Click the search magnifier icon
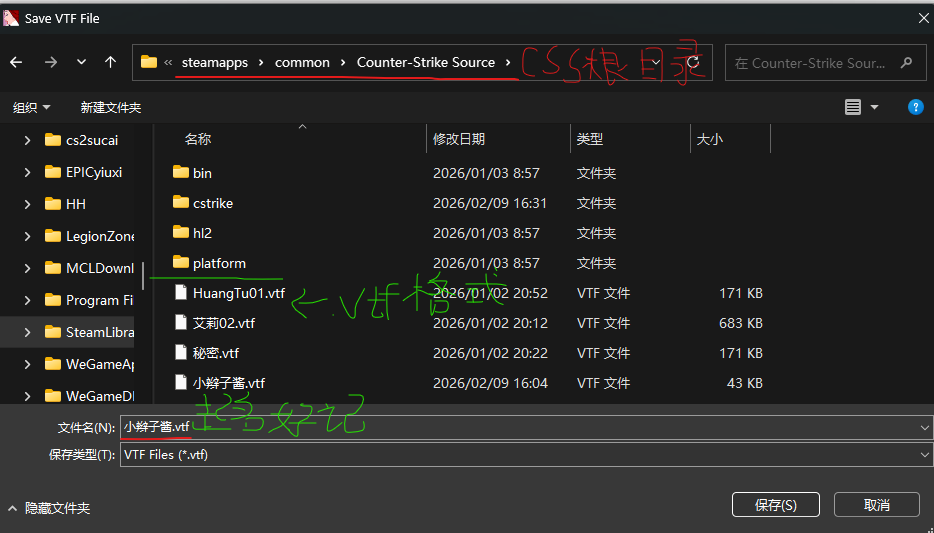 click(x=907, y=63)
